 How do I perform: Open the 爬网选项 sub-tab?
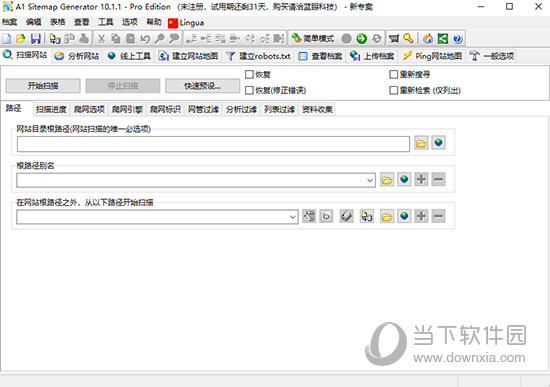pos(89,109)
